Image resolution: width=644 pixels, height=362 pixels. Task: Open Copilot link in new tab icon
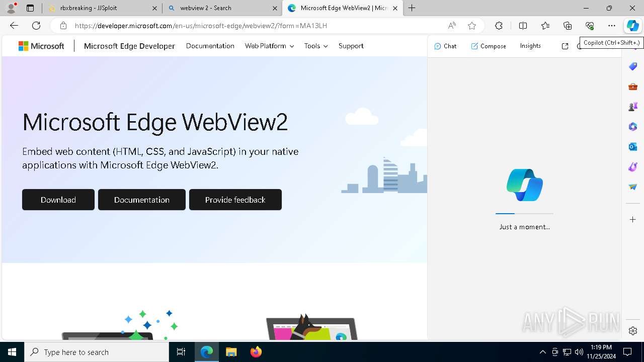(565, 46)
